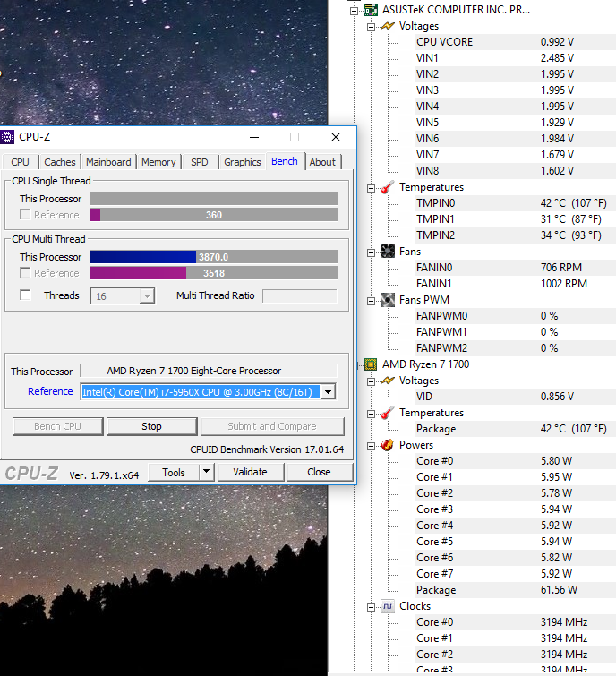616x676 pixels.
Task: Switch to the CPU tab
Action: pyautogui.click(x=21, y=162)
